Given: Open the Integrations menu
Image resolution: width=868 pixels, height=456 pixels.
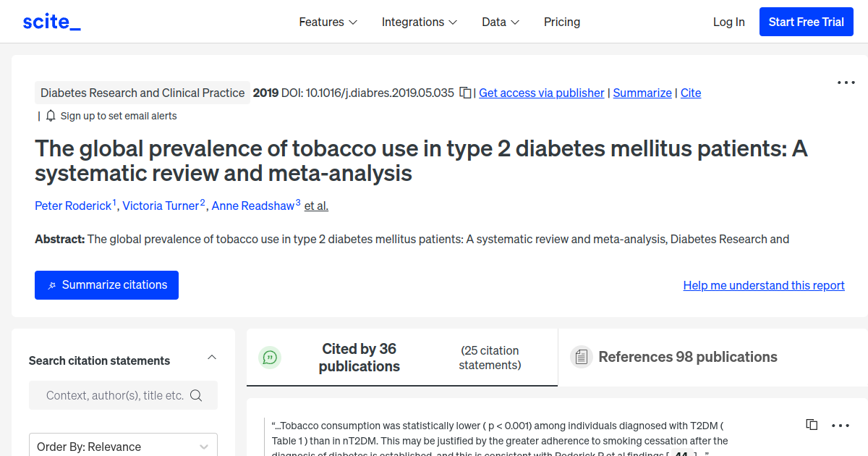Looking at the screenshot, I should tap(419, 22).
